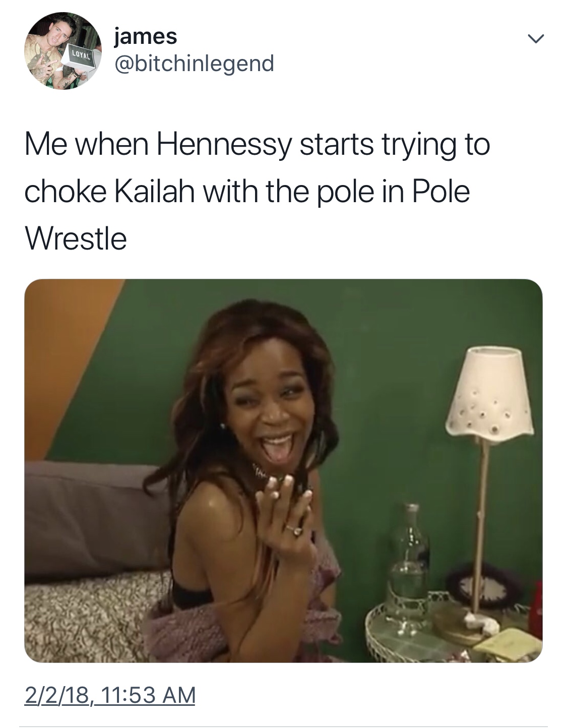Select the tweet text about Pole Wrestle

(257, 192)
